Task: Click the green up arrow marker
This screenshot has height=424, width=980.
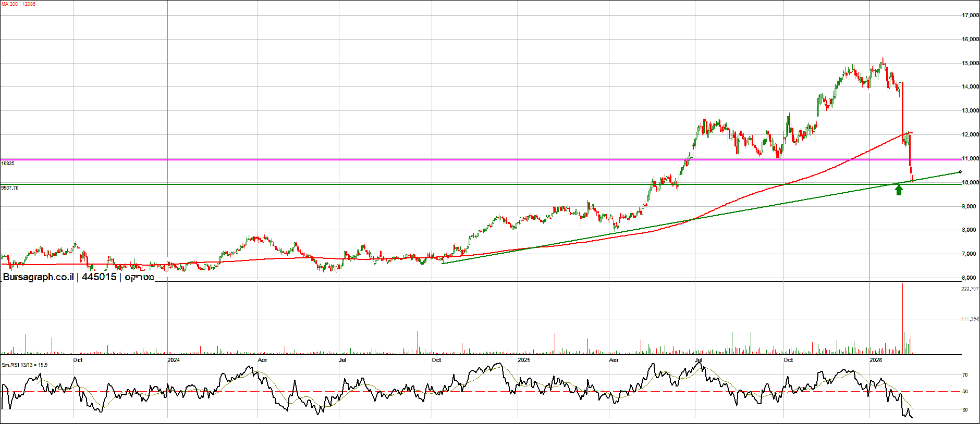Action: pyautogui.click(x=899, y=190)
